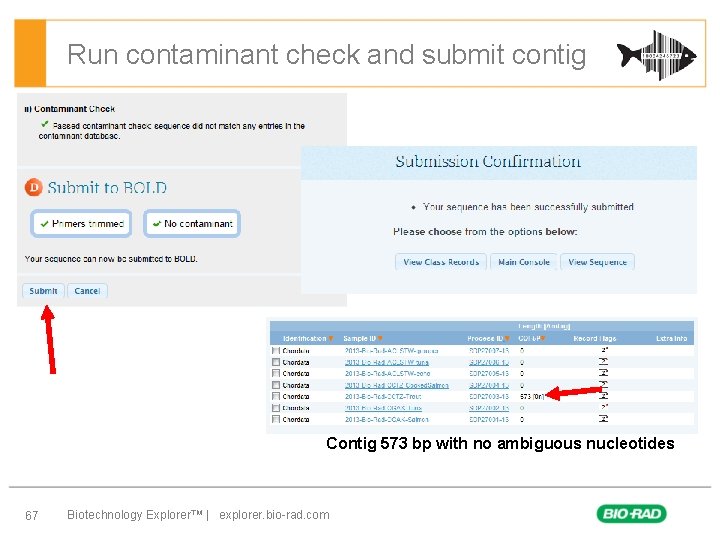Open the CookedSalmon sample ID link
Viewport: 720px width, 540px height.
tap(397, 385)
